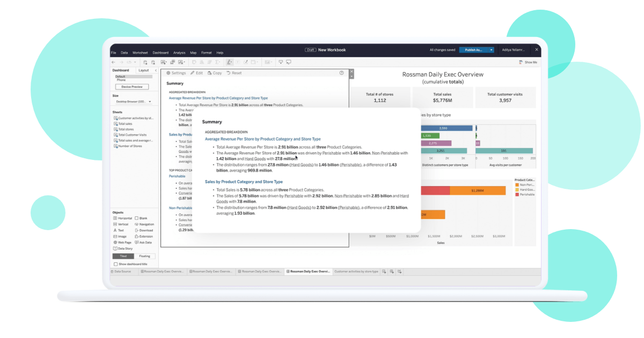This screenshot has width=644, height=338.
Task: Select the Tiled layout mode
Action: 123,256
